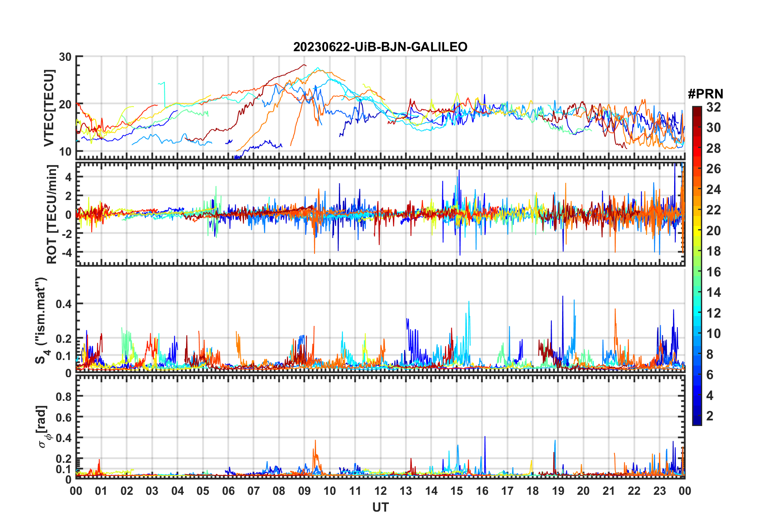Click the 2 tick label on ROT axis
The image size is (761, 532).
[68, 196]
